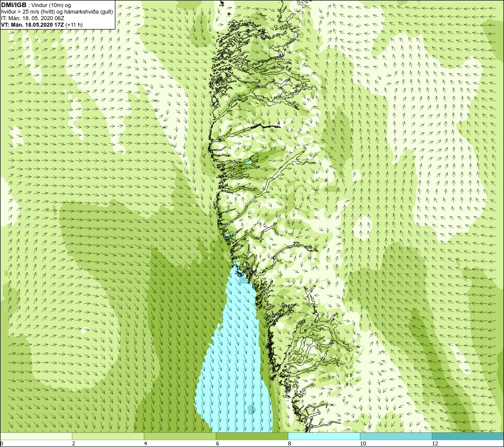Click the 10–12 m/s teal swatch

(x=396, y=436)
